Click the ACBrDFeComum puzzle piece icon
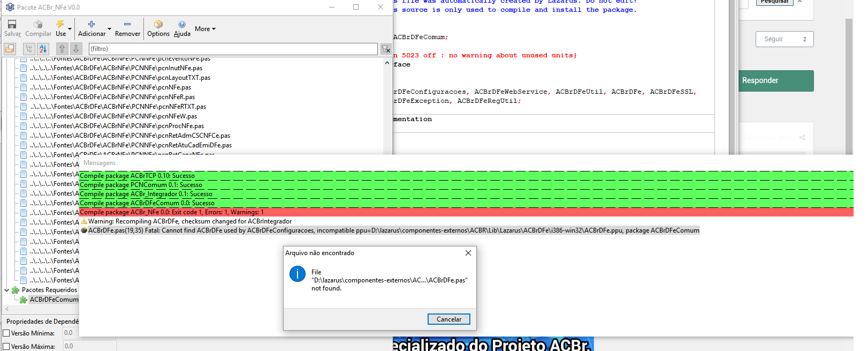 click(x=24, y=300)
